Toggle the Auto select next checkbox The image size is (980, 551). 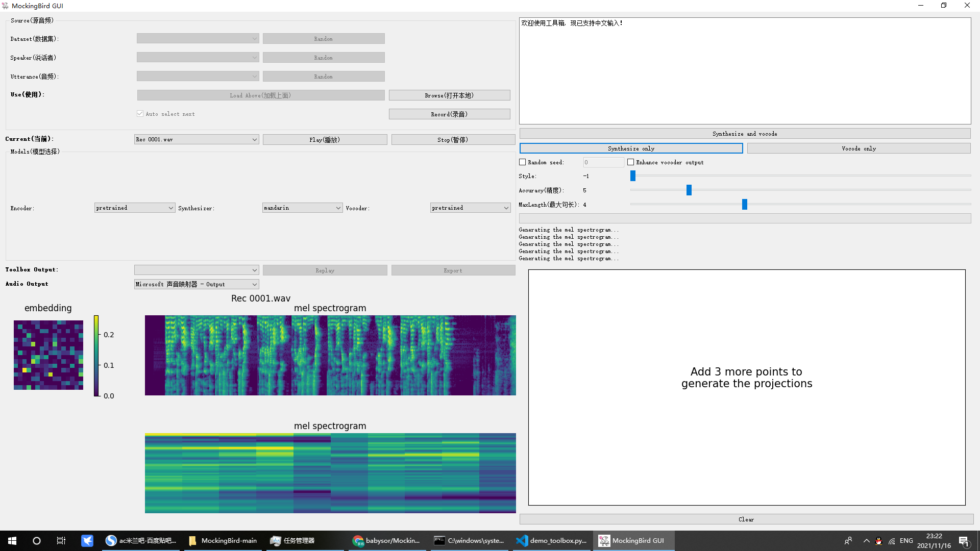click(140, 114)
